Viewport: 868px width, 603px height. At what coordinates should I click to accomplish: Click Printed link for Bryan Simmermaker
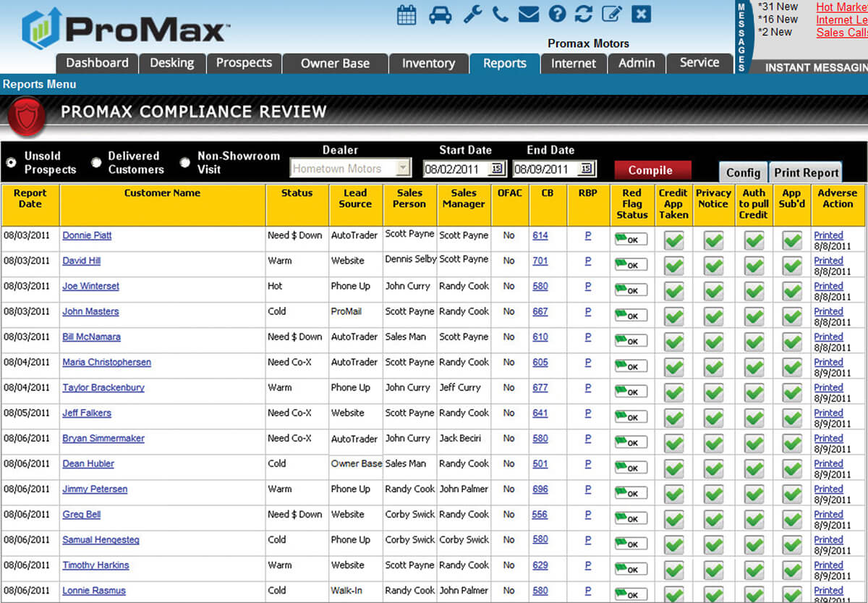point(828,438)
